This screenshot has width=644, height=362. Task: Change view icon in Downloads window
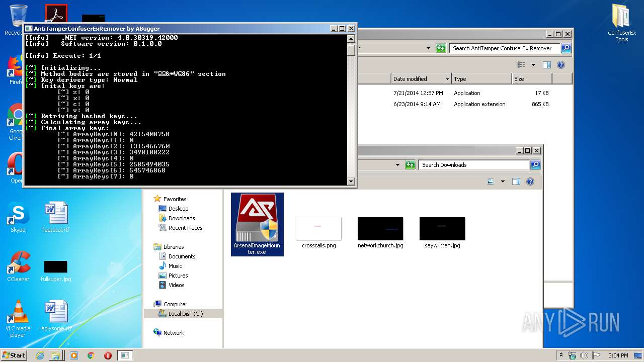pos(491,182)
